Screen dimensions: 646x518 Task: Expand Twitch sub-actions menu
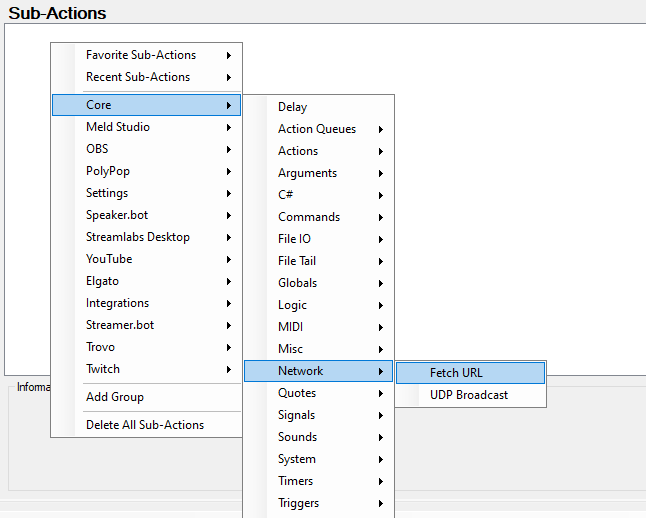103,369
